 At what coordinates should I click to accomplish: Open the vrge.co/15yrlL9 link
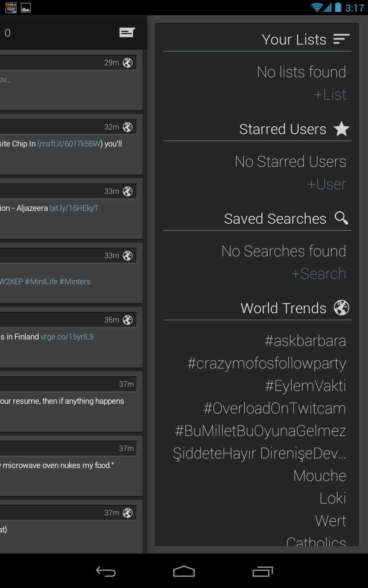67,337
